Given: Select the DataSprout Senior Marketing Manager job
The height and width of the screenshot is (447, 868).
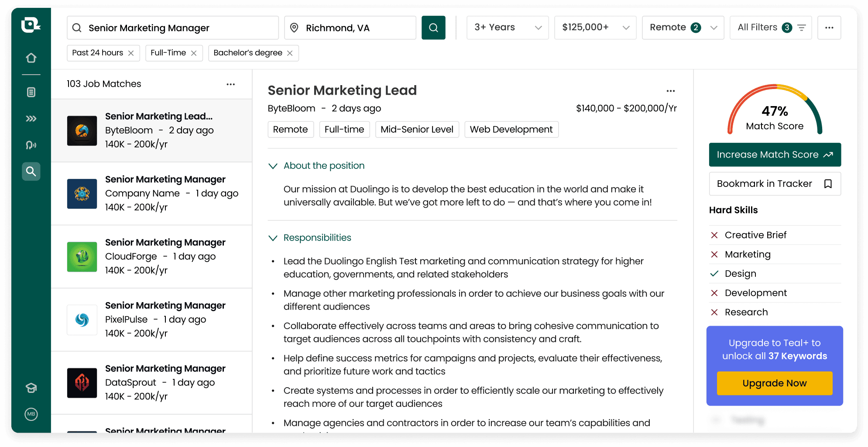Looking at the screenshot, I should pos(152,383).
